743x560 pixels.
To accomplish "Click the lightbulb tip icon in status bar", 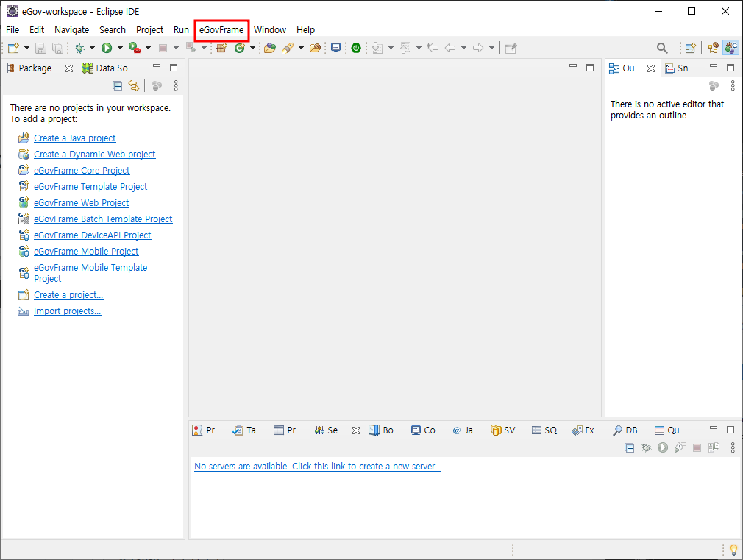I will pos(733,550).
